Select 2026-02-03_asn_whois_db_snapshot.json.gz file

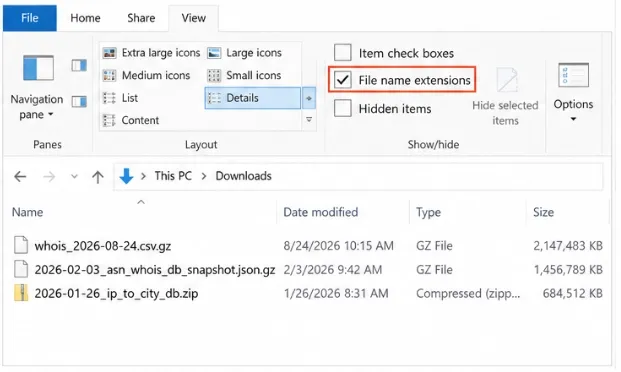155,270
